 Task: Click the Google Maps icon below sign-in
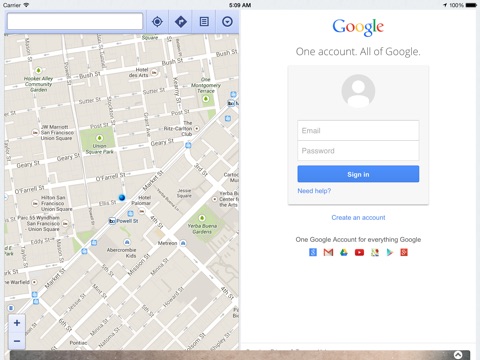coord(375,252)
